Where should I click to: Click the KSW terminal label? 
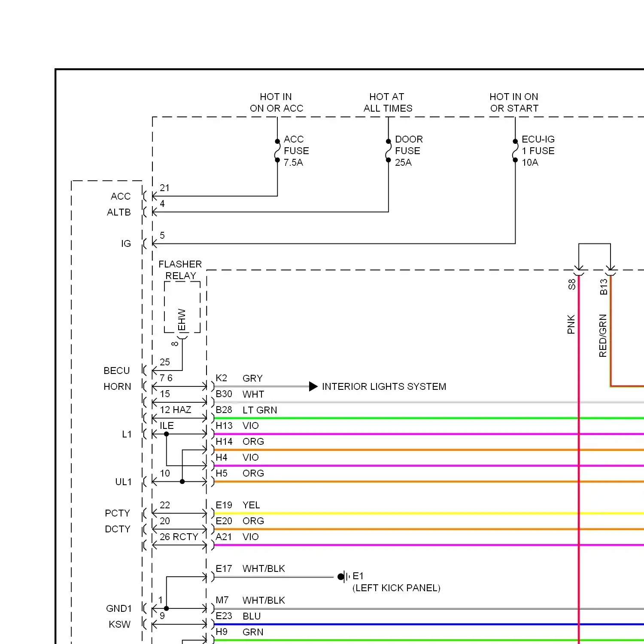[119, 624]
